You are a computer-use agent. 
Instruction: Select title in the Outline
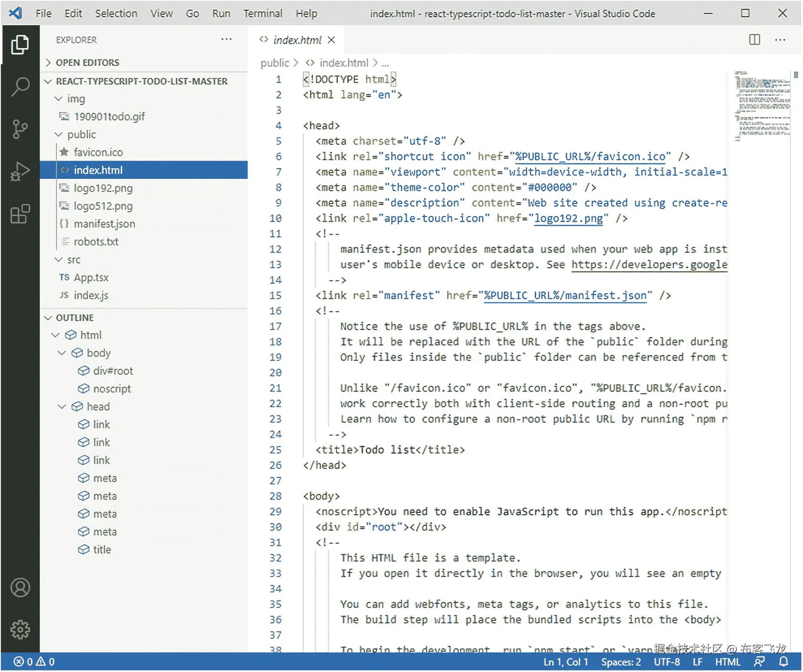(143, 550)
